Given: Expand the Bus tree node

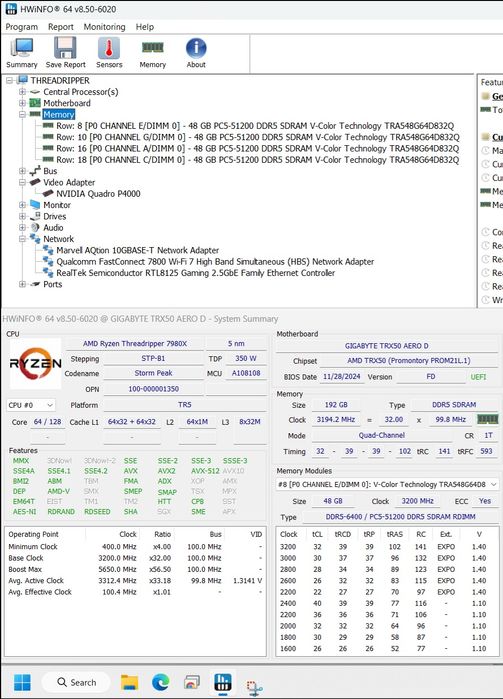Looking at the screenshot, I should click(x=22, y=171).
